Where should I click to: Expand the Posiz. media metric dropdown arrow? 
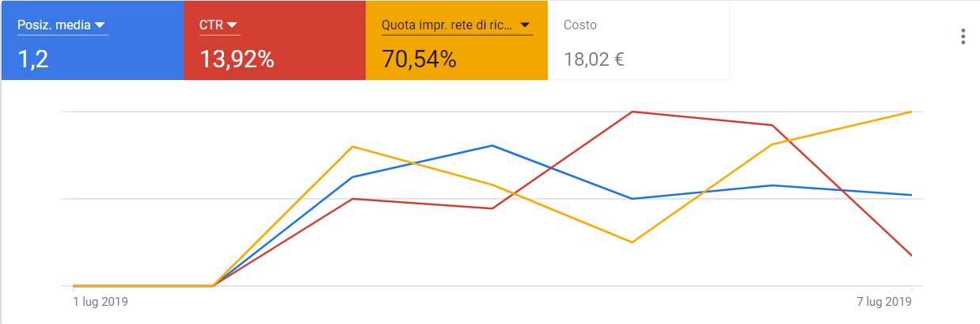[x=100, y=25]
